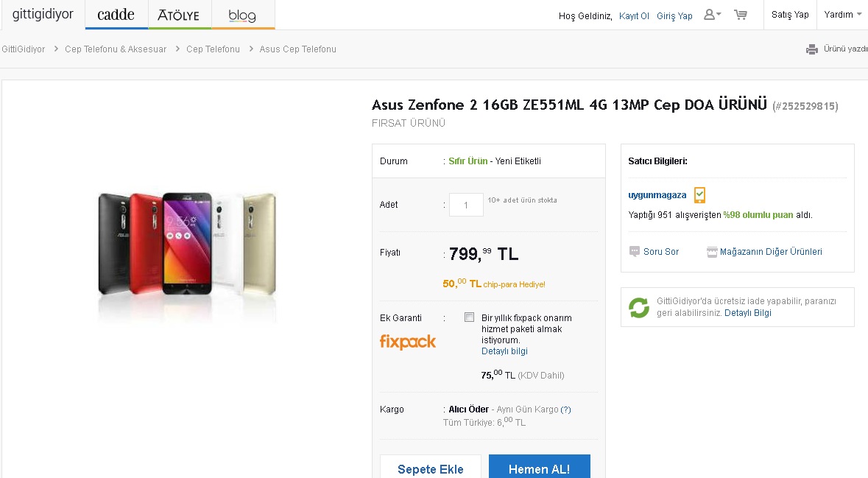Click the fixpack logo

408,342
